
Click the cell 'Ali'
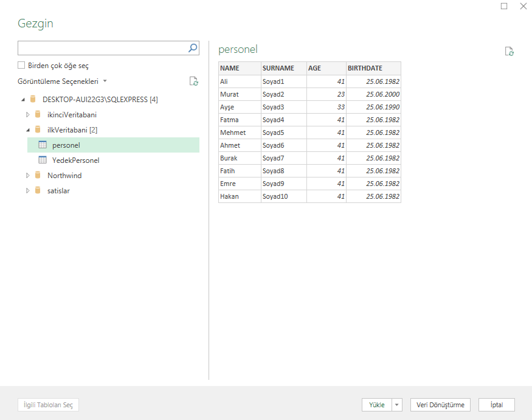[240, 81]
